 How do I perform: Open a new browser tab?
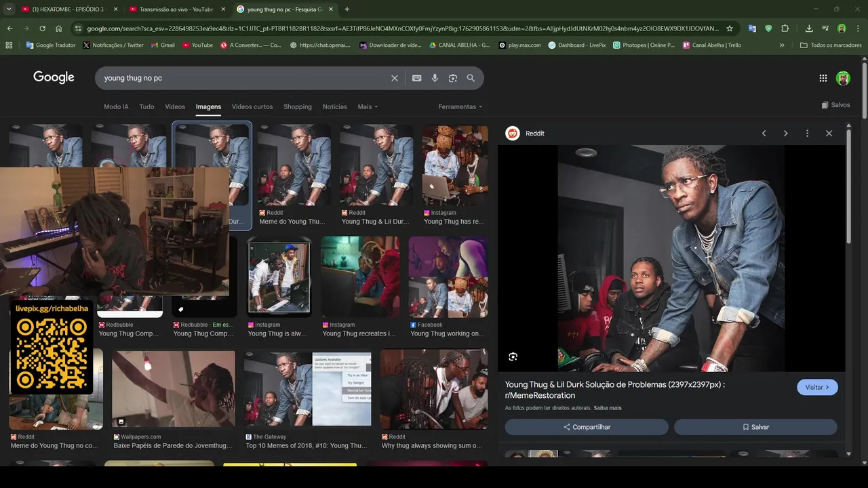347,9
